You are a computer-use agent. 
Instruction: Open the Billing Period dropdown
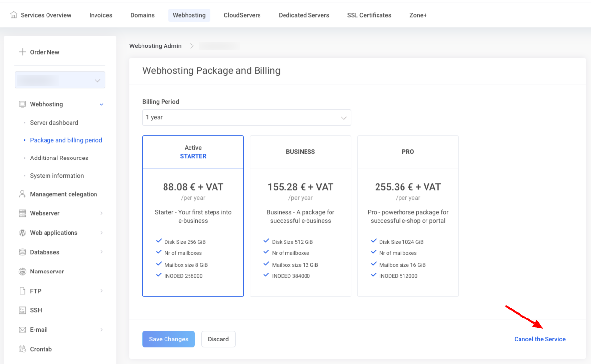click(x=246, y=117)
